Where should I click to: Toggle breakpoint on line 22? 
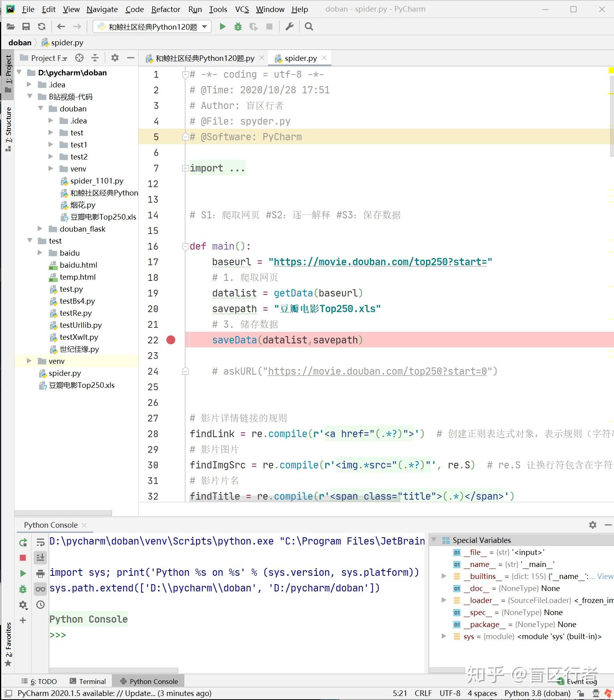pos(171,340)
